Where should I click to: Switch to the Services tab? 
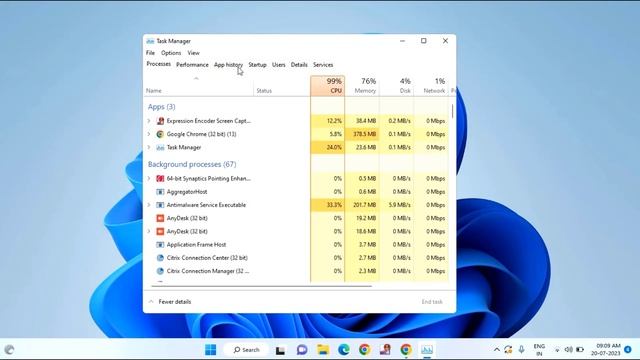pyautogui.click(x=323, y=64)
